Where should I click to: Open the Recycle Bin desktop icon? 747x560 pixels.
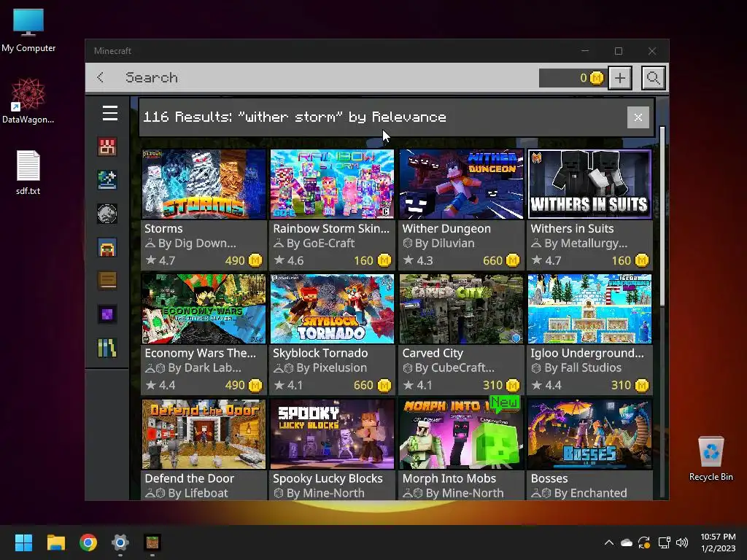coord(711,459)
